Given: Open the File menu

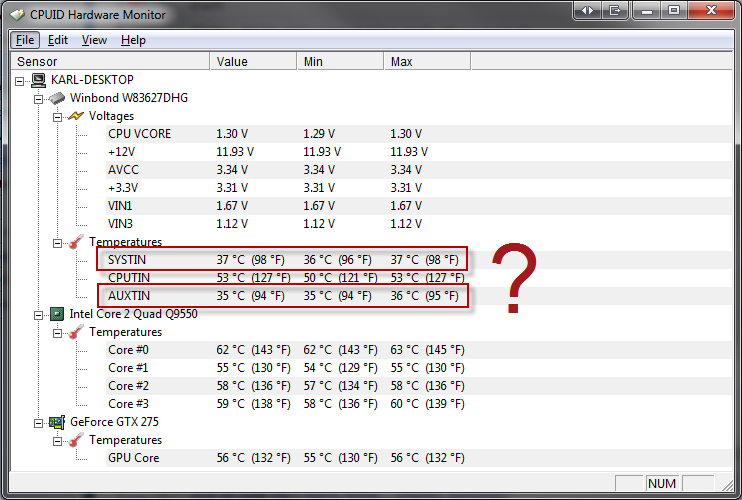Looking at the screenshot, I should [x=25, y=40].
